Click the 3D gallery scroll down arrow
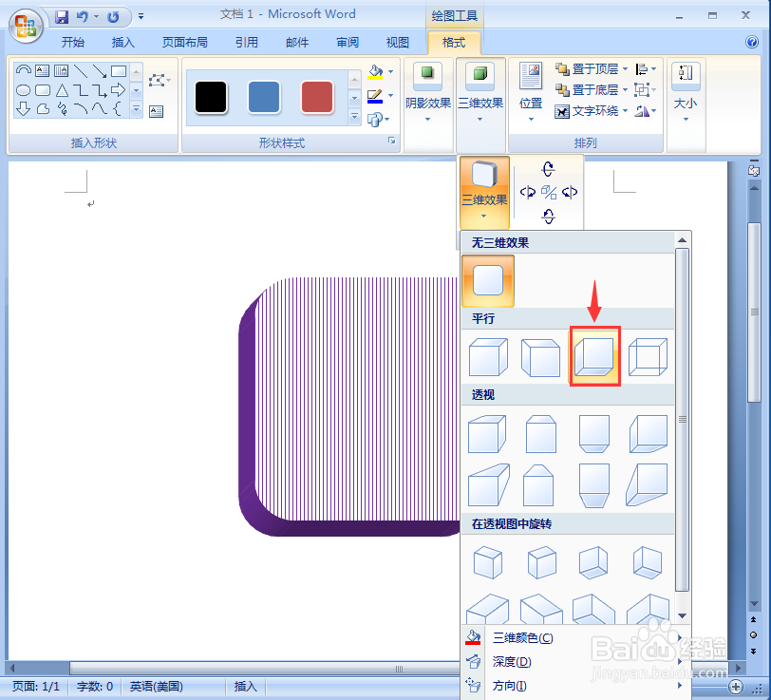The width and height of the screenshot is (771, 700). point(683,615)
